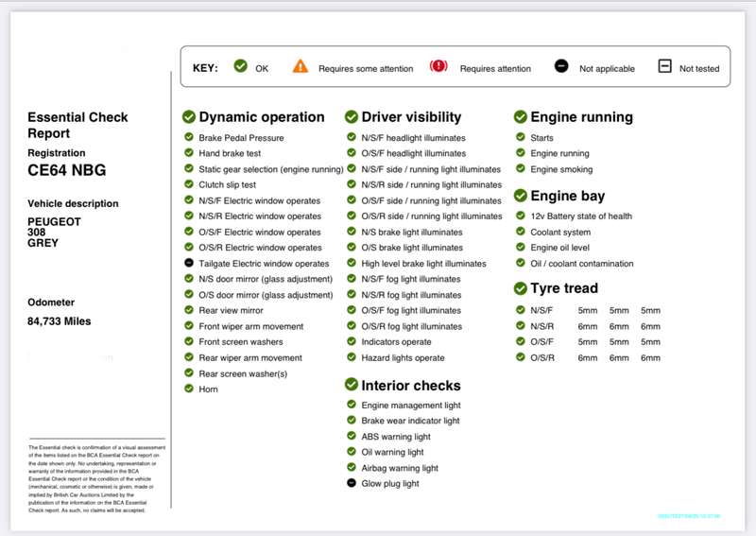Click the black 'Not applicable' key icon

[561, 67]
